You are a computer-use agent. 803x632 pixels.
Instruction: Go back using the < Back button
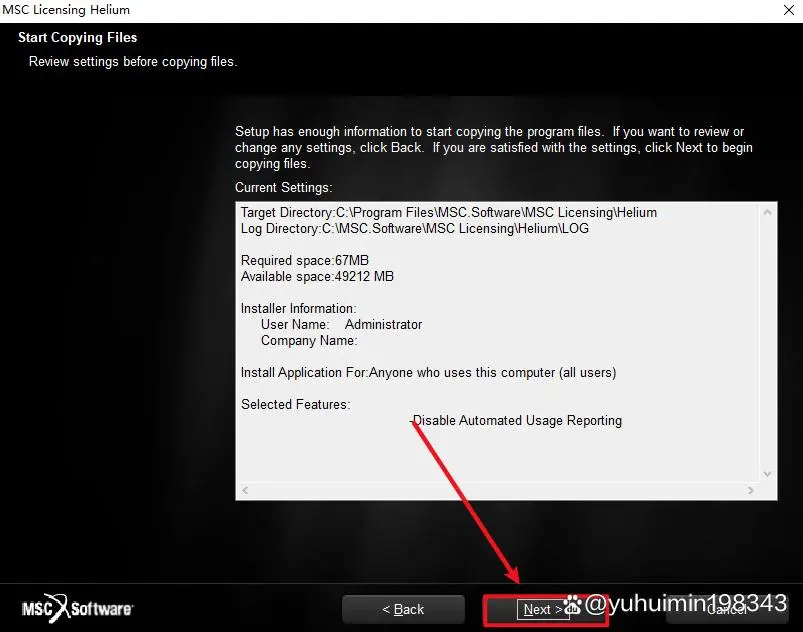(x=404, y=609)
